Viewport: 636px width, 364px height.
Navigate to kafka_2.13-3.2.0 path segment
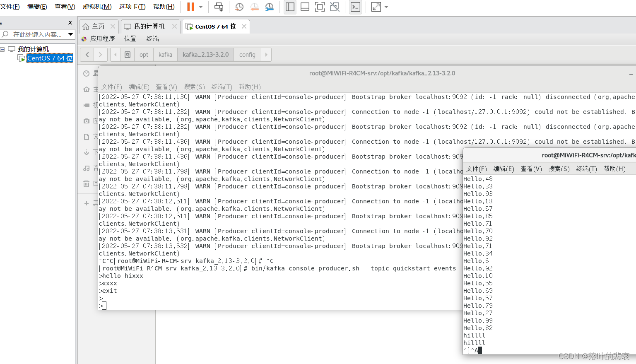point(205,55)
